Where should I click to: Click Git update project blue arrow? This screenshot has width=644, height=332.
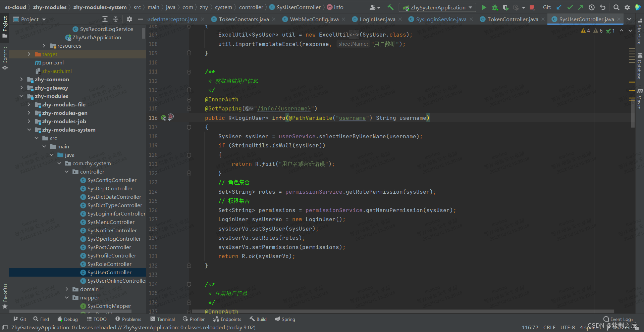559,7
